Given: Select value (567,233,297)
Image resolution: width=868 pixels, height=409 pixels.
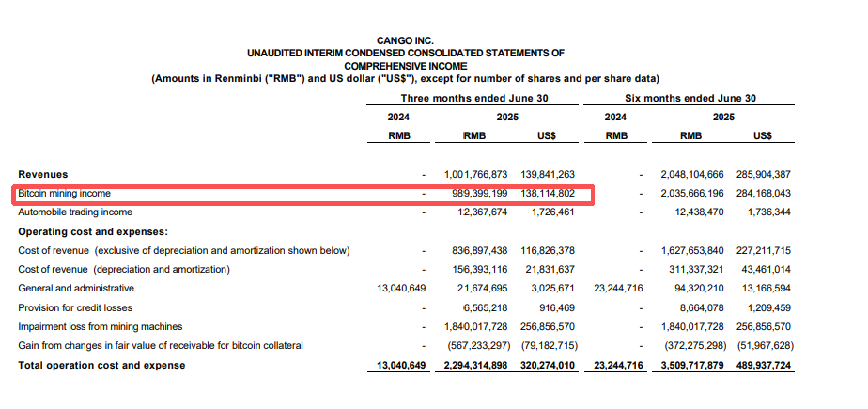Looking at the screenshot, I should pos(479,345).
